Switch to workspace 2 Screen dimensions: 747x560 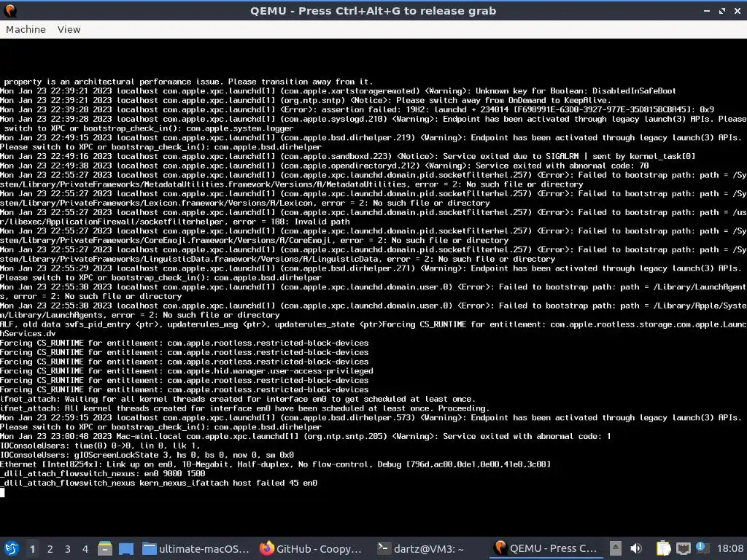(x=50, y=549)
